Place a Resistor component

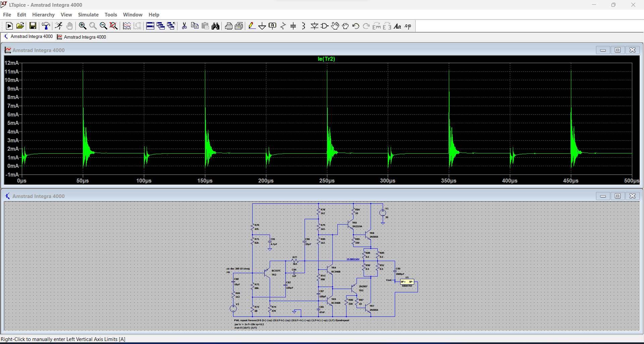coord(283,26)
